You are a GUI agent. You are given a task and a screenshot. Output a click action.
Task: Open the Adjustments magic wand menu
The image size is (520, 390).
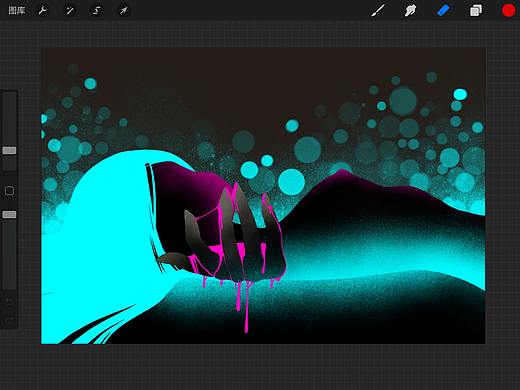[70, 11]
